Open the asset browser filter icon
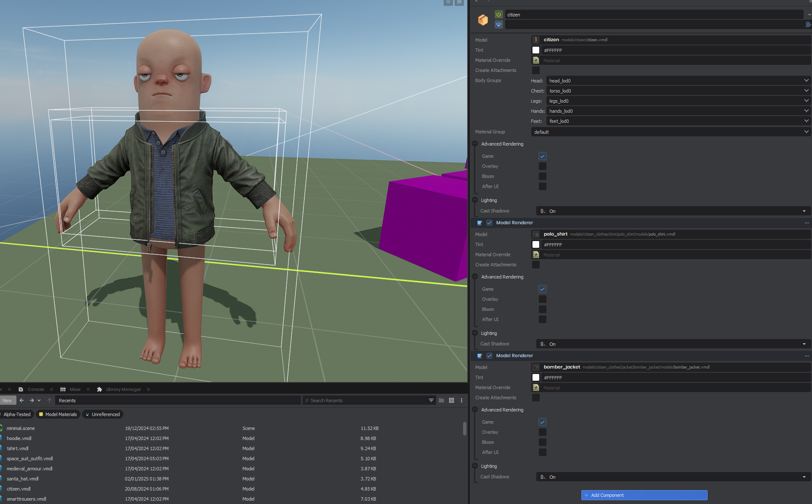 click(x=431, y=401)
